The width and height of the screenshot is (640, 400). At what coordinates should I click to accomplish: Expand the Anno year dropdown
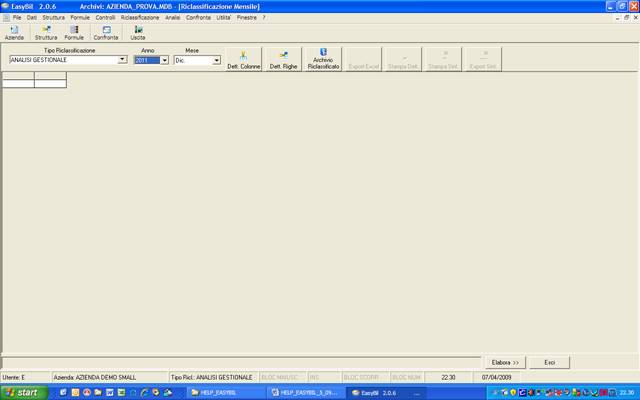tap(164, 60)
